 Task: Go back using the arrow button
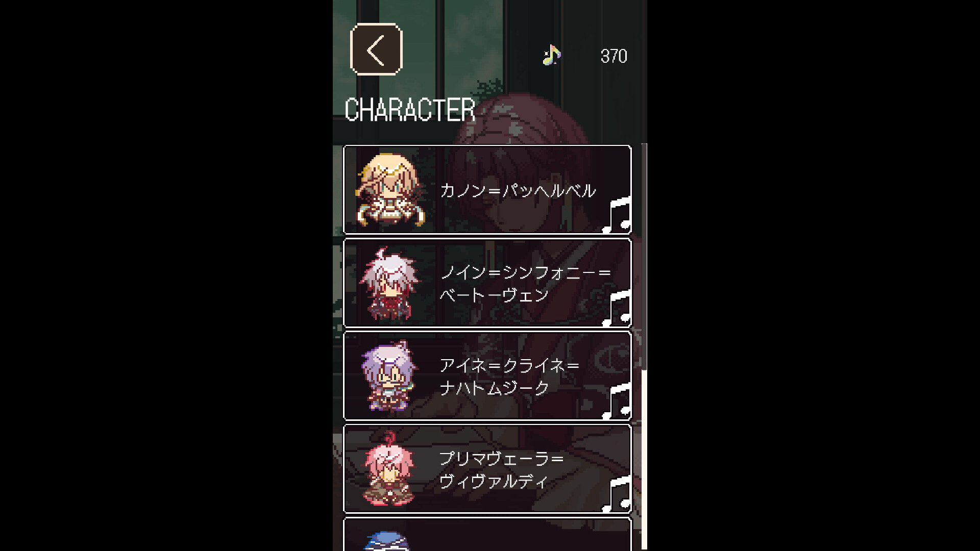(377, 49)
